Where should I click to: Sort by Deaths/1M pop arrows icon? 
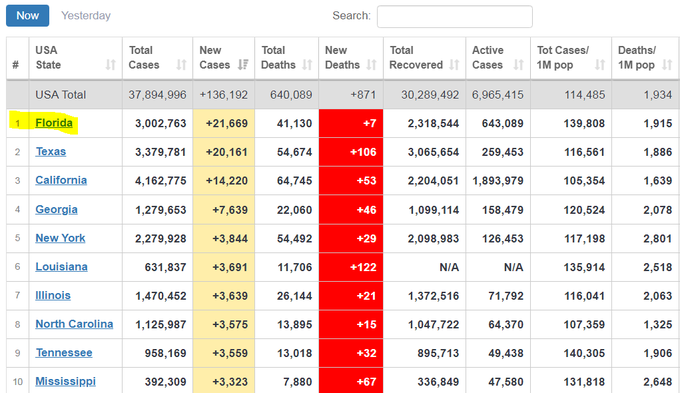point(667,65)
